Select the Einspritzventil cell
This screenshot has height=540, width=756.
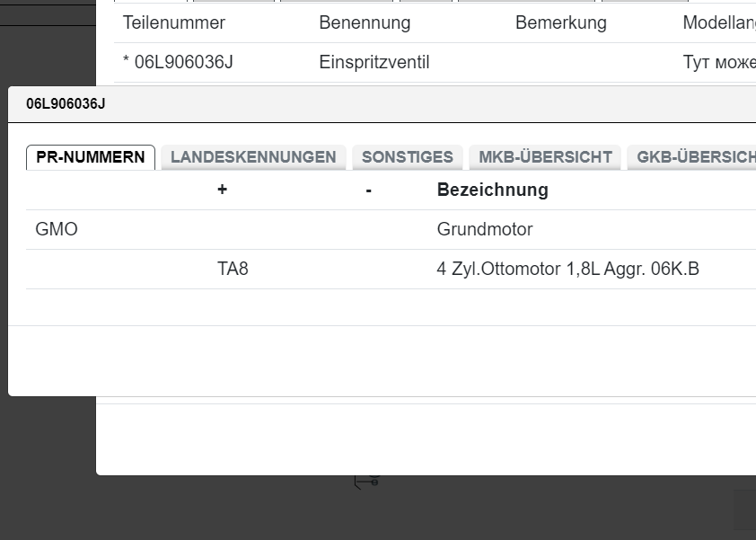(x=374, y=62)
